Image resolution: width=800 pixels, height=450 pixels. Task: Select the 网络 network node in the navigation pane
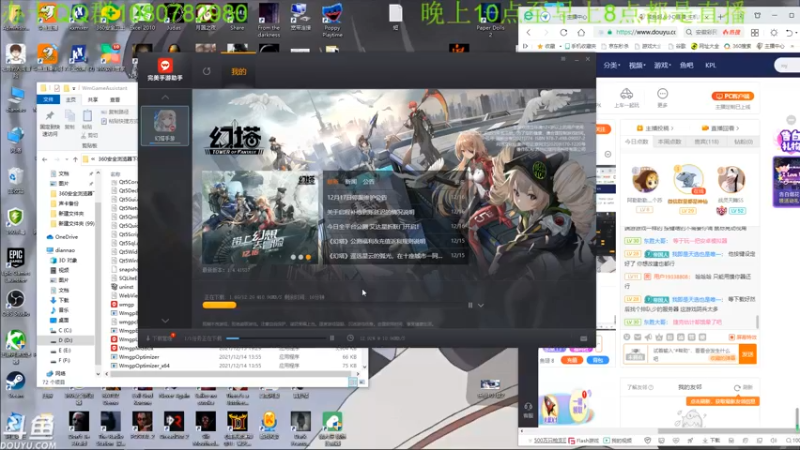56,373
